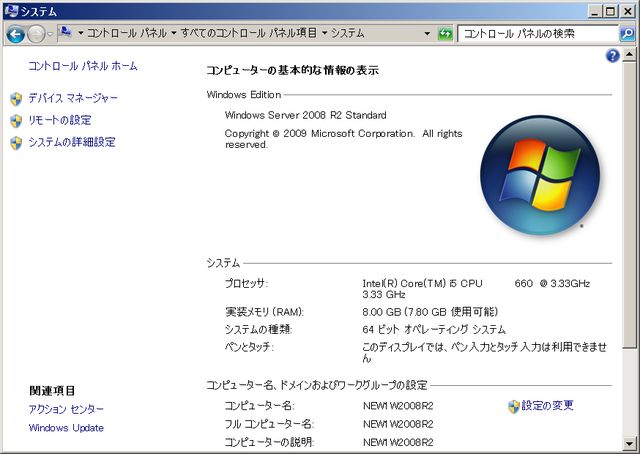Go to コントロール パネル ホーム

pos(83,66)
